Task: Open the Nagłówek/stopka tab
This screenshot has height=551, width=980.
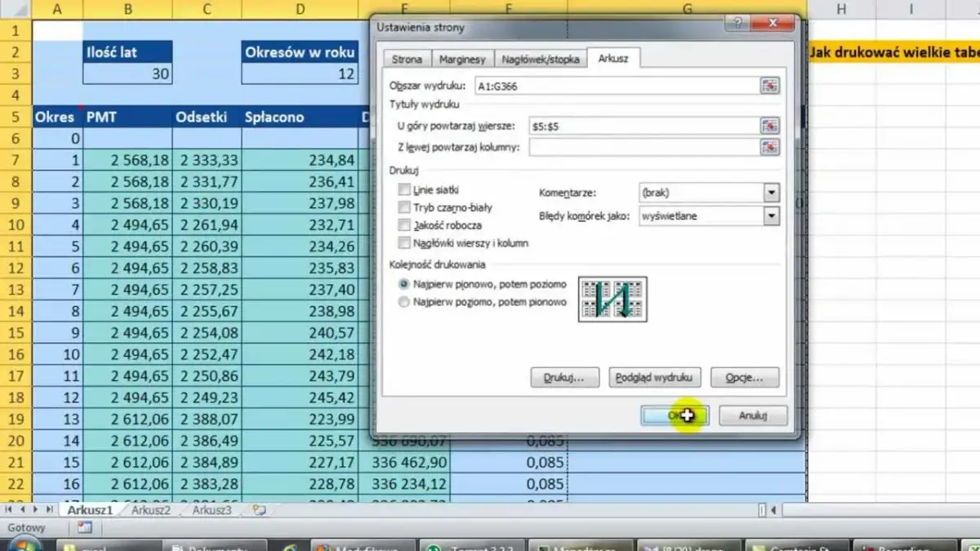Action: pyautogui.click(x=541, y=60)
